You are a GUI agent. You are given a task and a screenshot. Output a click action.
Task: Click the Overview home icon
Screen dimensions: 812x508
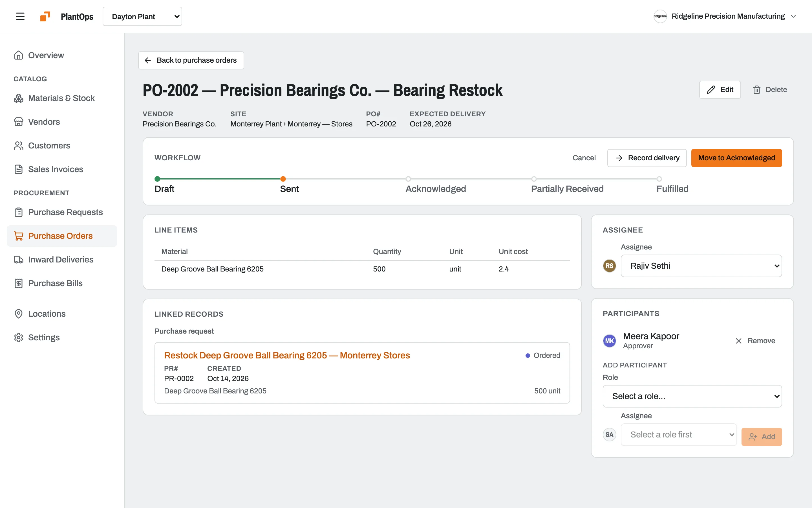click(x=18, y=55)
